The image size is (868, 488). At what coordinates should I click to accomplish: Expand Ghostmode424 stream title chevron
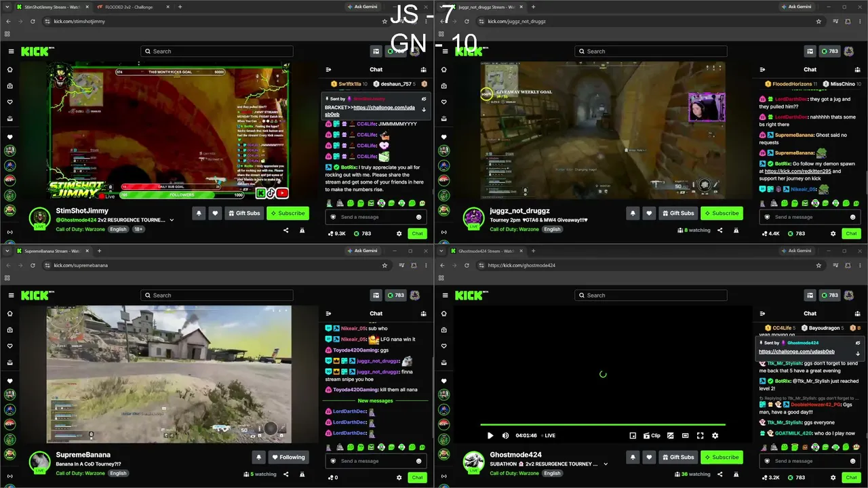click(x=606, y=464)
